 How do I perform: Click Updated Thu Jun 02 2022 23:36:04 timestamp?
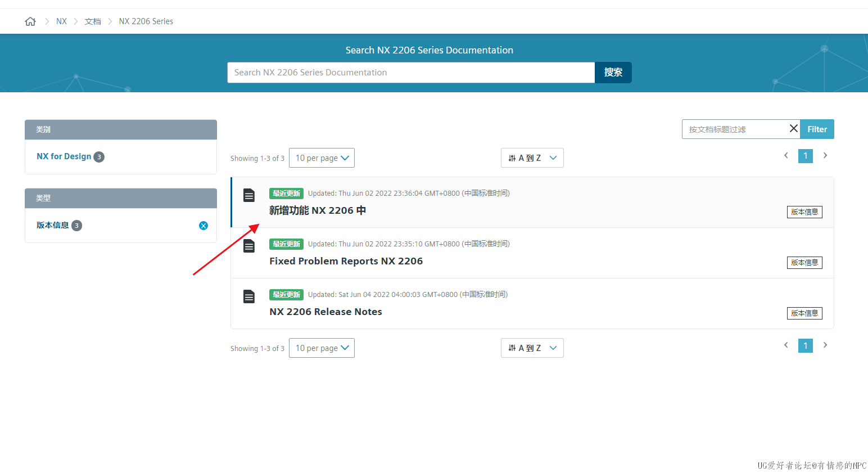[x=409, y=193]
